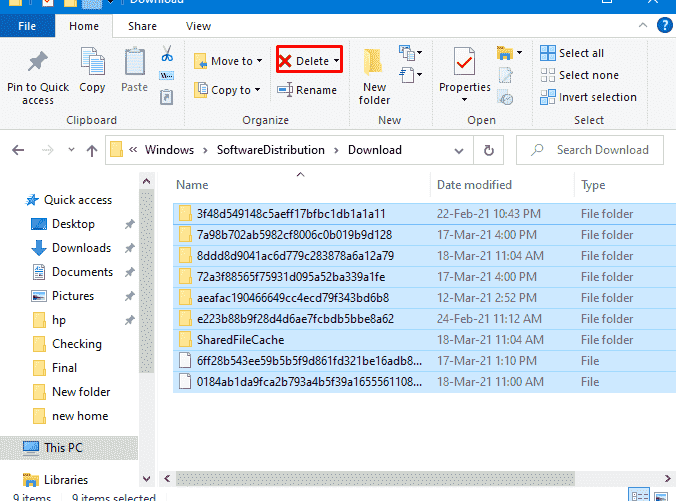Image resolution: width=676 pixels, height=501 pixels.
Task: Click the navigation pane scroll down arrow
Action: coord(147,479)
